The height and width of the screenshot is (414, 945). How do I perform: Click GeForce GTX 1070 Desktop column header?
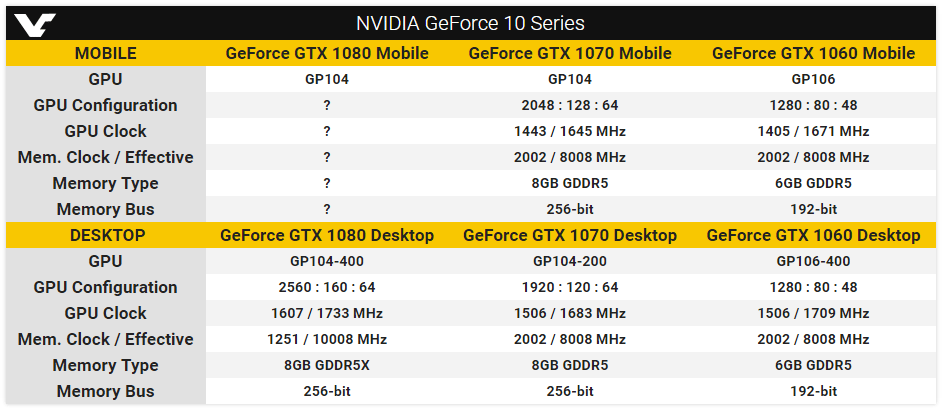[570, 235]
